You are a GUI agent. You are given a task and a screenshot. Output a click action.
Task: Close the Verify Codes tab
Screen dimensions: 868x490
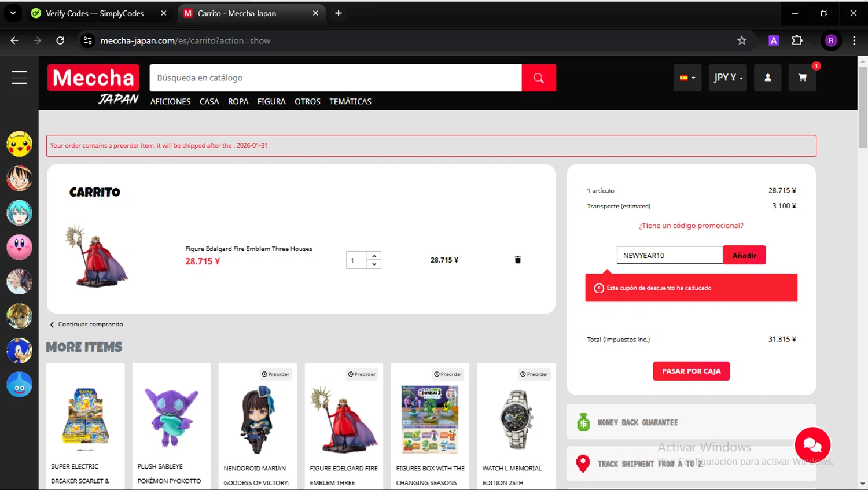(x=164, y=13)
